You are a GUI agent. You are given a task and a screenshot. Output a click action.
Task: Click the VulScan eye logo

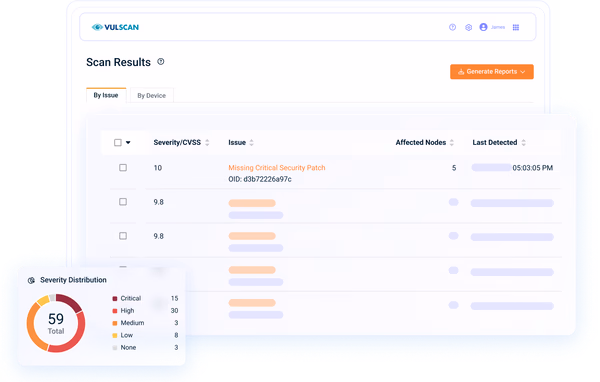coord(98,27)
